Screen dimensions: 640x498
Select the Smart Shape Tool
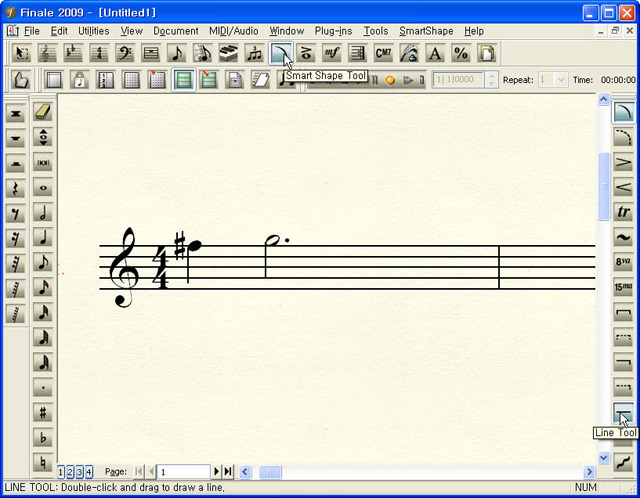(x=281, y=53)
